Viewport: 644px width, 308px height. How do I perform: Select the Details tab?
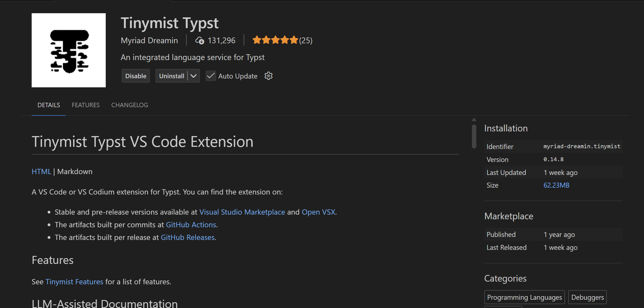(x=49, y=105)
